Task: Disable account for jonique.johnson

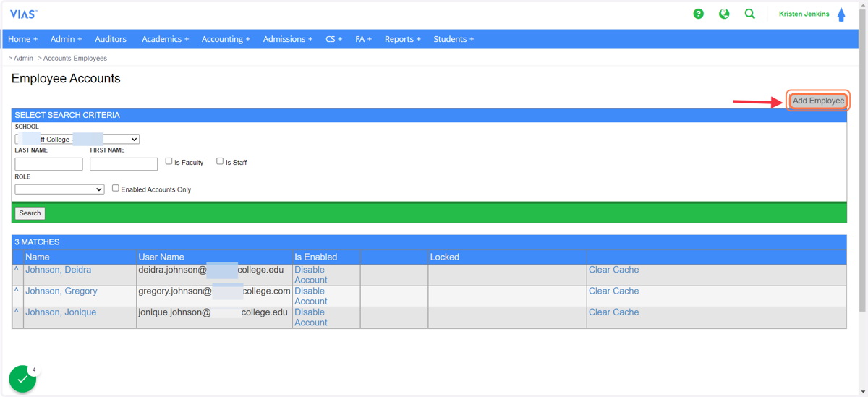Action: coord(311,317)
